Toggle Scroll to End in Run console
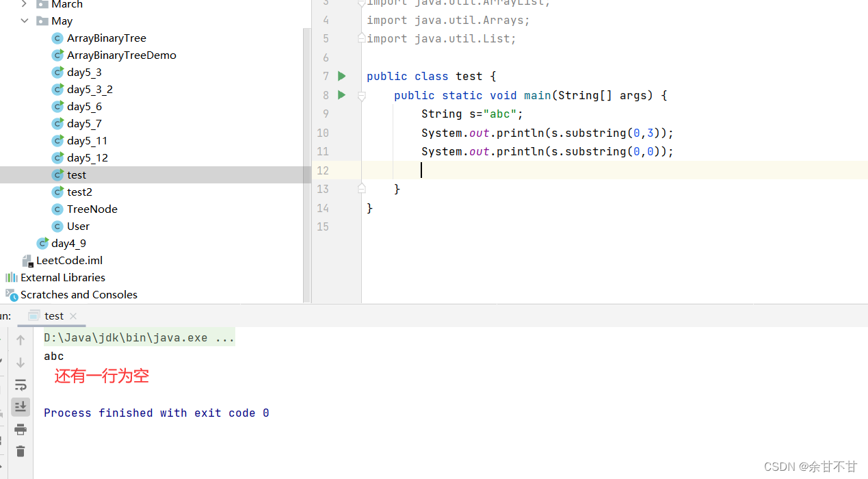The width and height of the screenshot is (868, 479). pyautogui.click(x=21, y=406)
